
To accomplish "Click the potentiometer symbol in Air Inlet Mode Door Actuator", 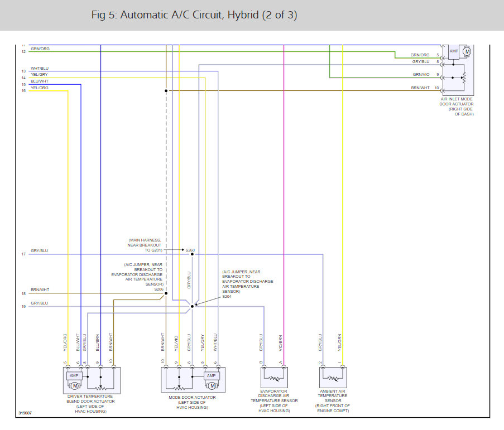I will pos(463,78).
